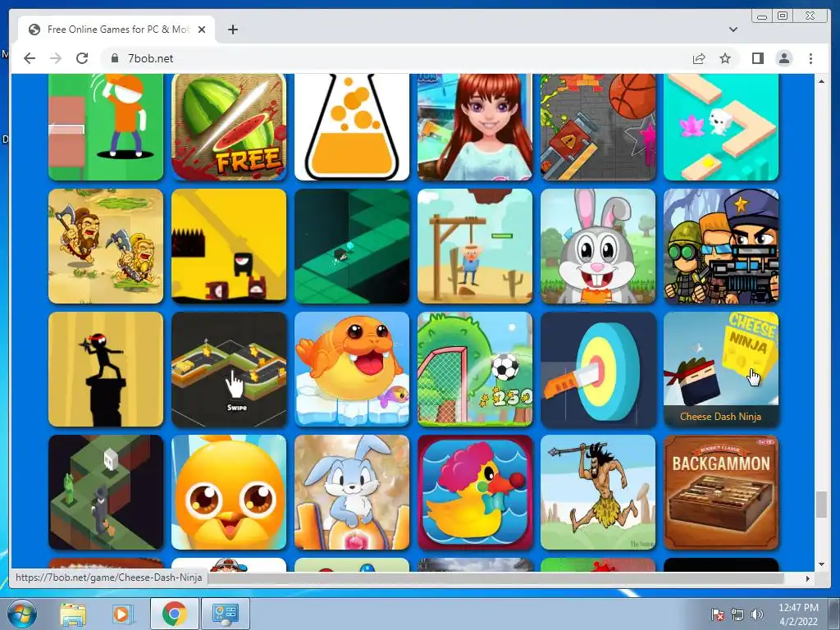The image size is (840, 630).
Task: Select the Free Online Games tab
Action: click(x=116, y=30)
